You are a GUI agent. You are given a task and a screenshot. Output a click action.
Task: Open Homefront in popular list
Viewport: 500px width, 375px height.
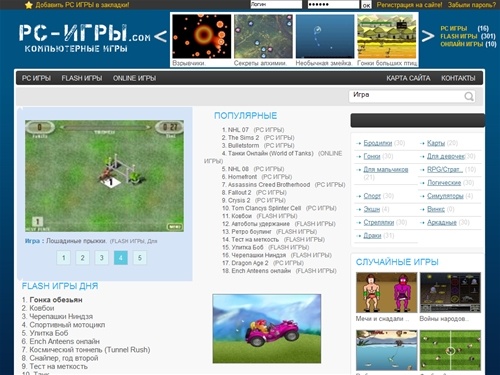point(242,177)
